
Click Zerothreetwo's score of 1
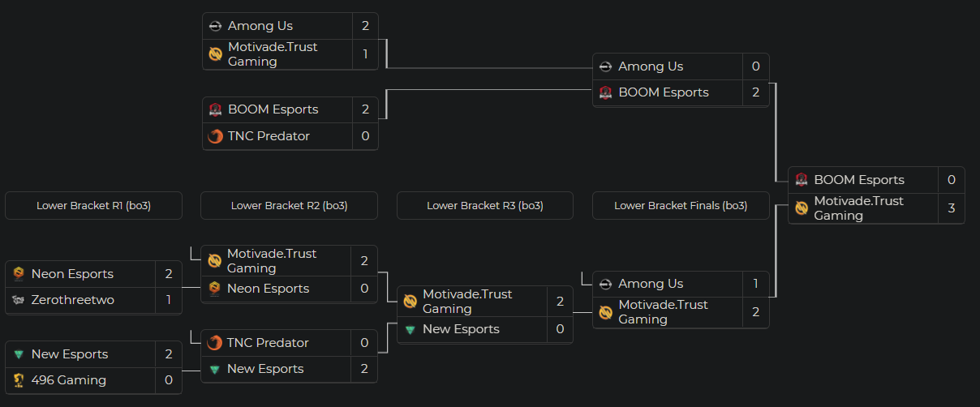(x=169, y=301)
